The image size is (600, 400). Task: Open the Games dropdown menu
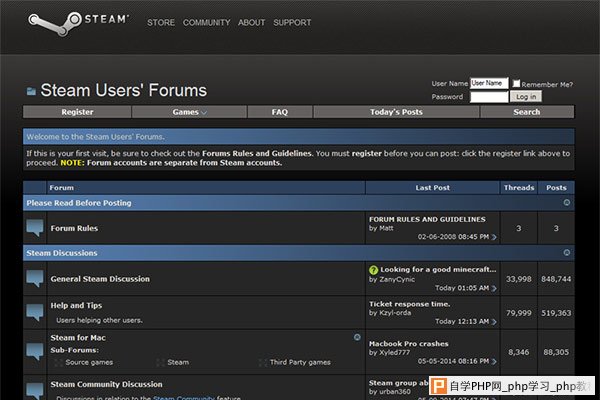pyautogui.click(x=189, y=112)
